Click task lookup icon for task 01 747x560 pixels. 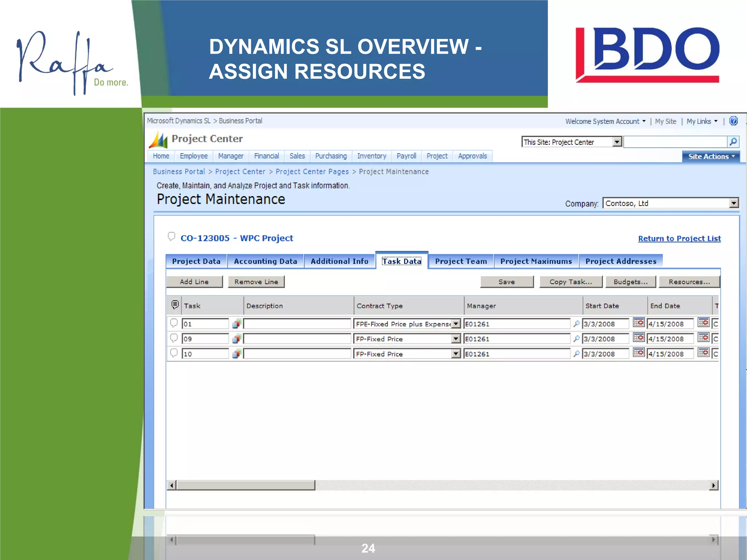(236, 323)
